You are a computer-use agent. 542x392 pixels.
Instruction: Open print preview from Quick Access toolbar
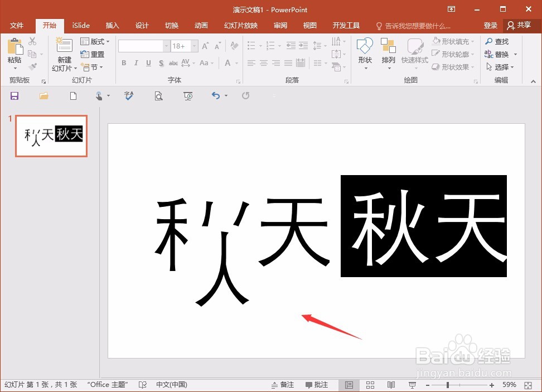(x=159, y=95)
